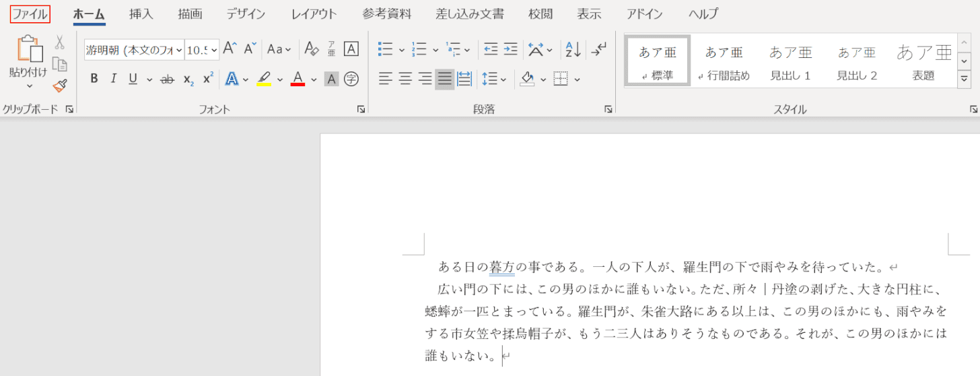Expand the font color dropdown

click(x=314, y=80)
